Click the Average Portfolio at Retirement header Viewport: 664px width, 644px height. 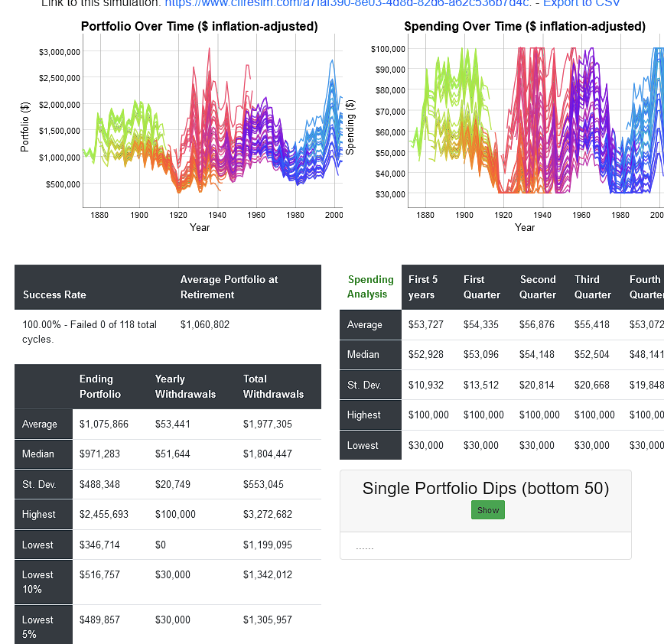click(x=229, y=287)
